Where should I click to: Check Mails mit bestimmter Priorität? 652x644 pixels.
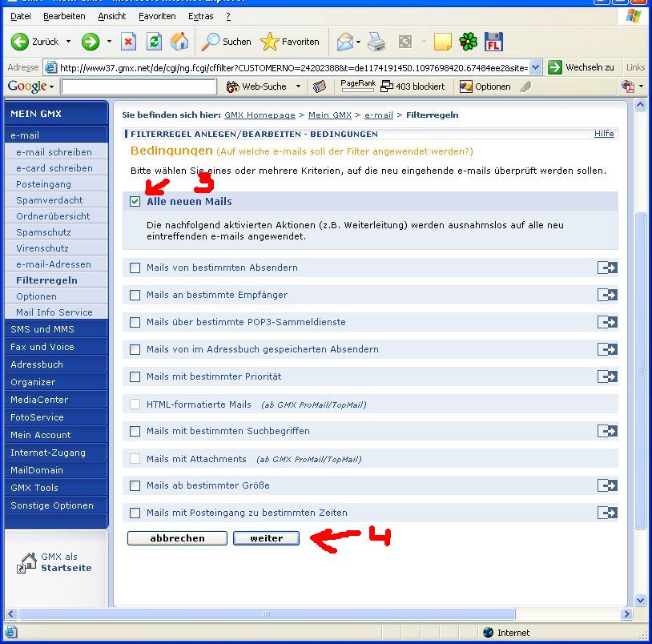(x=135, y=376)
